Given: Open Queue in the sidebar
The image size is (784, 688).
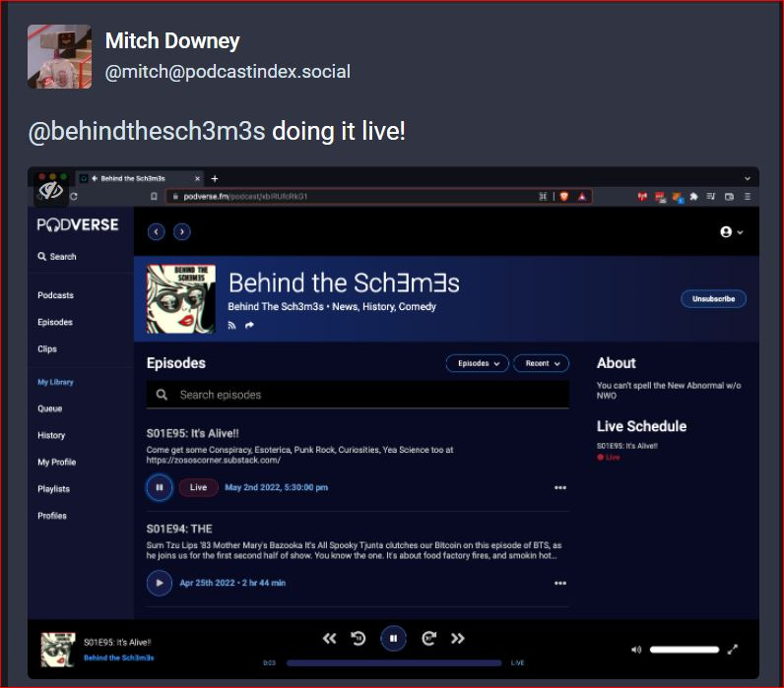Looking at the screenshot, I should click(50, 408).
